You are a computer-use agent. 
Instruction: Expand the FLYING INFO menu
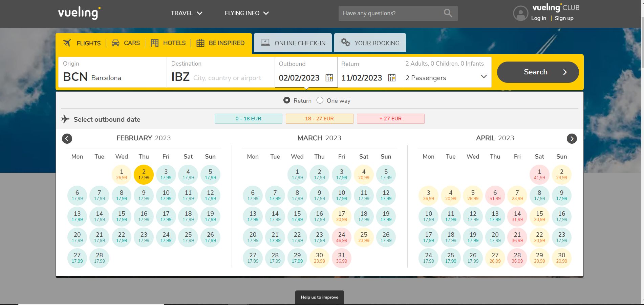246,13
